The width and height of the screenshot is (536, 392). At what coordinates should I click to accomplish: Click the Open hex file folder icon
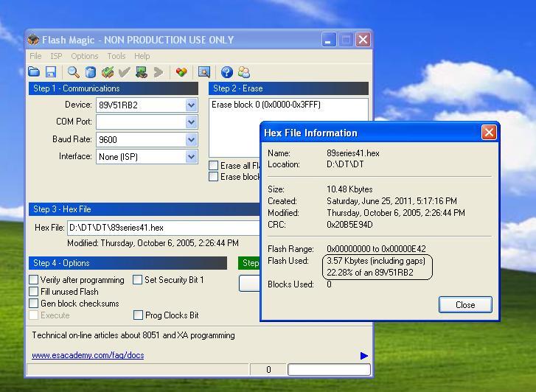point(34,72)
